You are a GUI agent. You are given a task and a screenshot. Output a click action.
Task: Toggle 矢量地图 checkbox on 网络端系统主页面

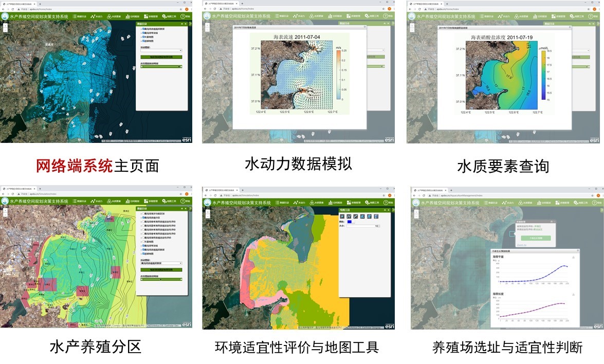[x=142, y=37]
